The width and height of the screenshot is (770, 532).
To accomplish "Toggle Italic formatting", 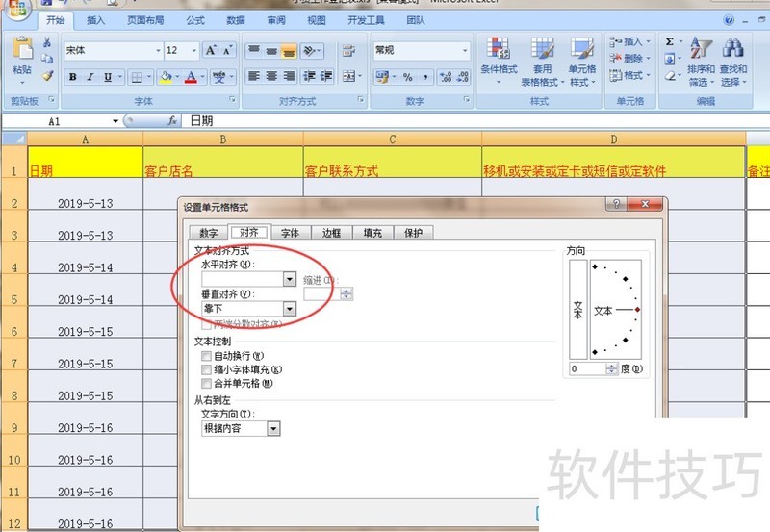I will coord(90,77).
